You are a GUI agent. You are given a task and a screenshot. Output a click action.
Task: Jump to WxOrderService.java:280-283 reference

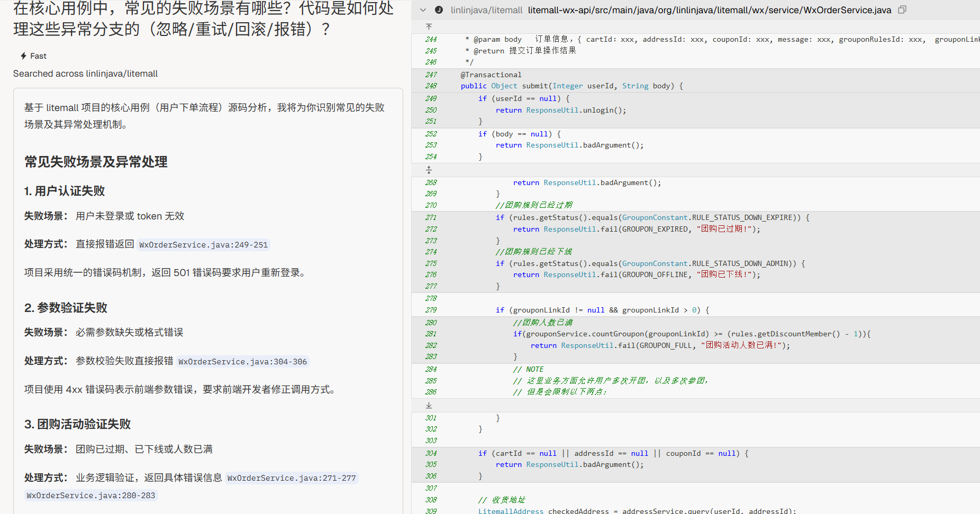pyautogui.click(x=91, y=495)
